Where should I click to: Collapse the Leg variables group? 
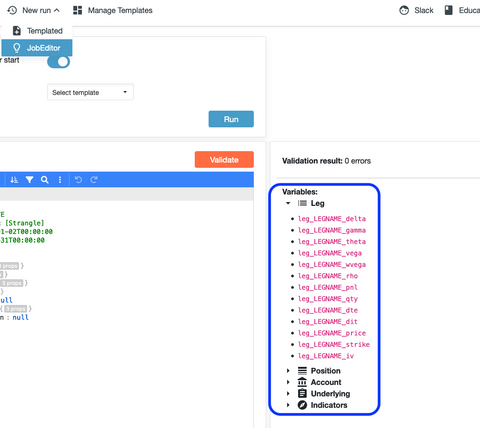(288, 203)
